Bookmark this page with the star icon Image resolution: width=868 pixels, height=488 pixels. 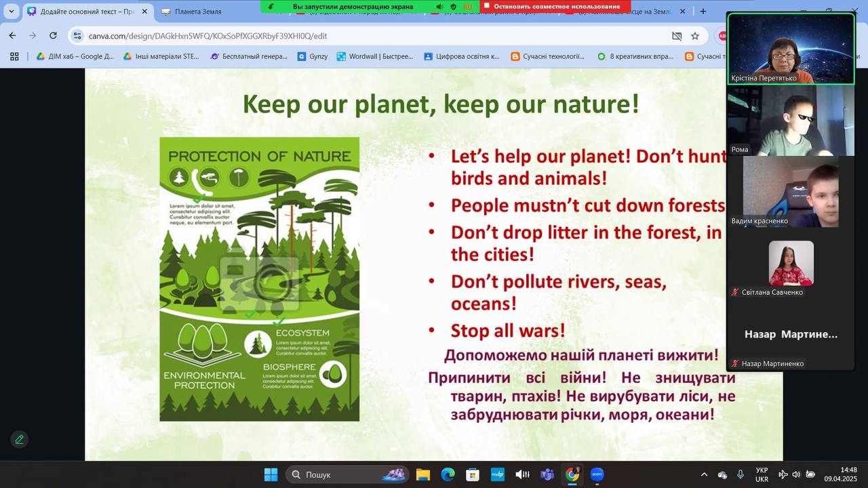pos(695,36)
